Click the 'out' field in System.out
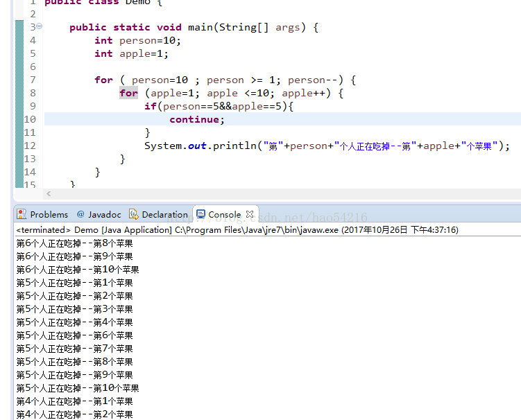 (197, 146)
